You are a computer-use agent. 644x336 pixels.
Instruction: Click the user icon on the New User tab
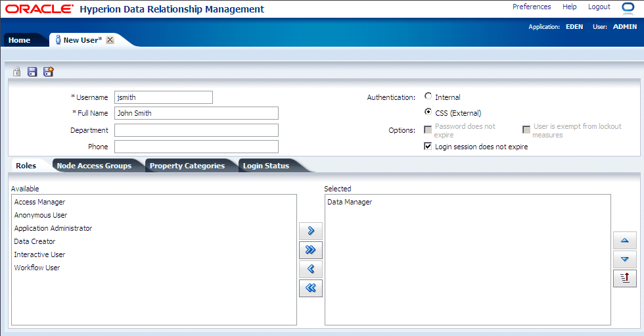tap(58, 40)
